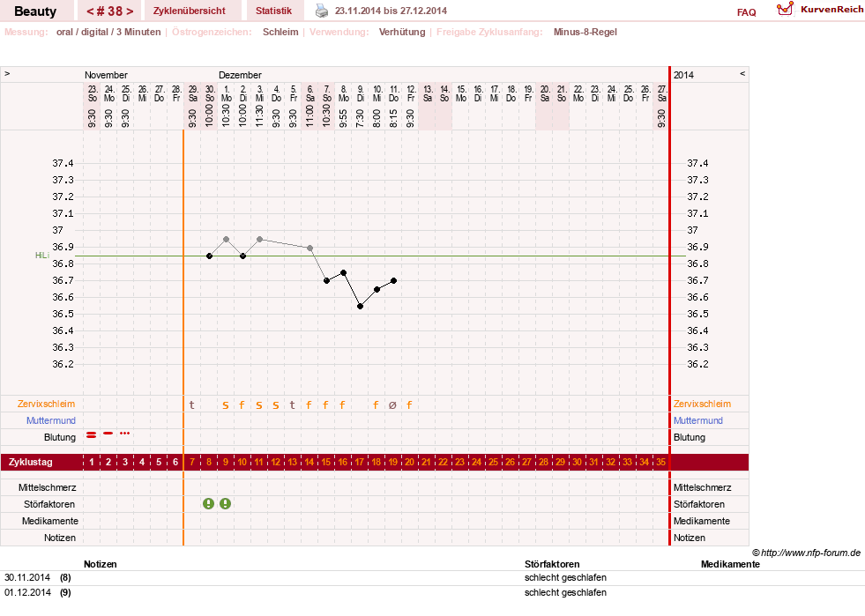This screenshot has height=616, width=865.
Task: Click the KurvenReich crown logo icon
Action: pos(785,9)
